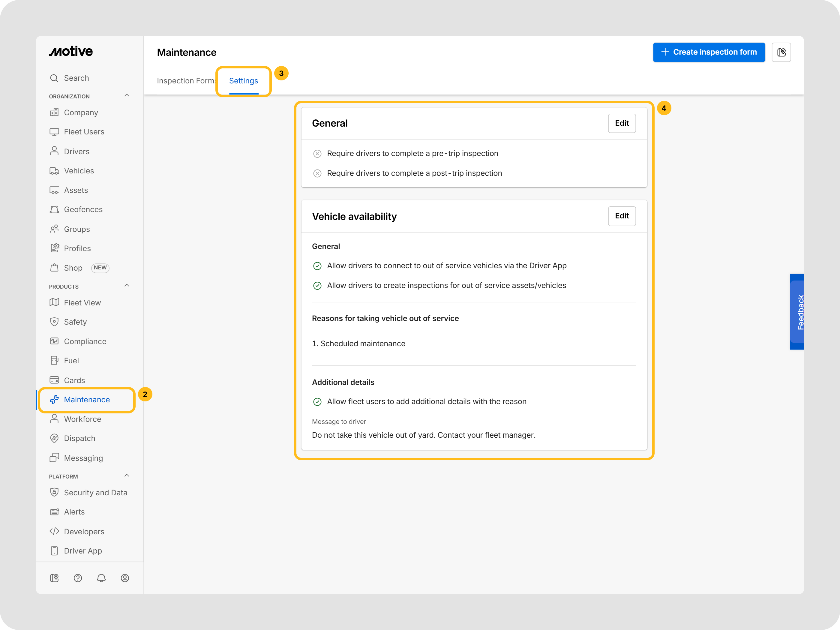Select the Settings tab
The height and width of the screenshot is (630, 840).
click(243, 81)
